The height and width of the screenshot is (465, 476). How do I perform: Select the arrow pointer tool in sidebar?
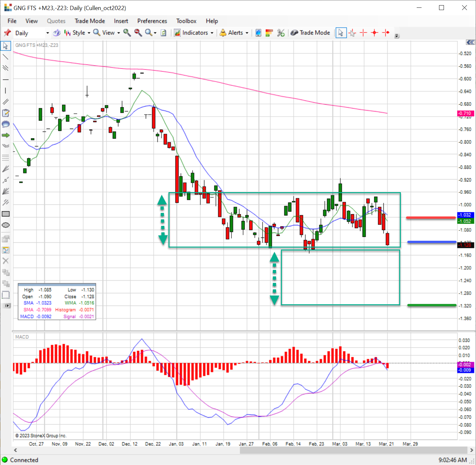(6, 46)
